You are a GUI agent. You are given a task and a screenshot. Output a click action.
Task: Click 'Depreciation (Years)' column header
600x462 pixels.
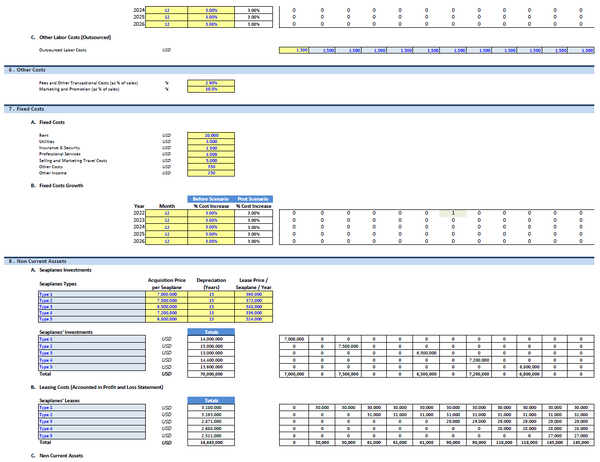(x=211, y=284)
